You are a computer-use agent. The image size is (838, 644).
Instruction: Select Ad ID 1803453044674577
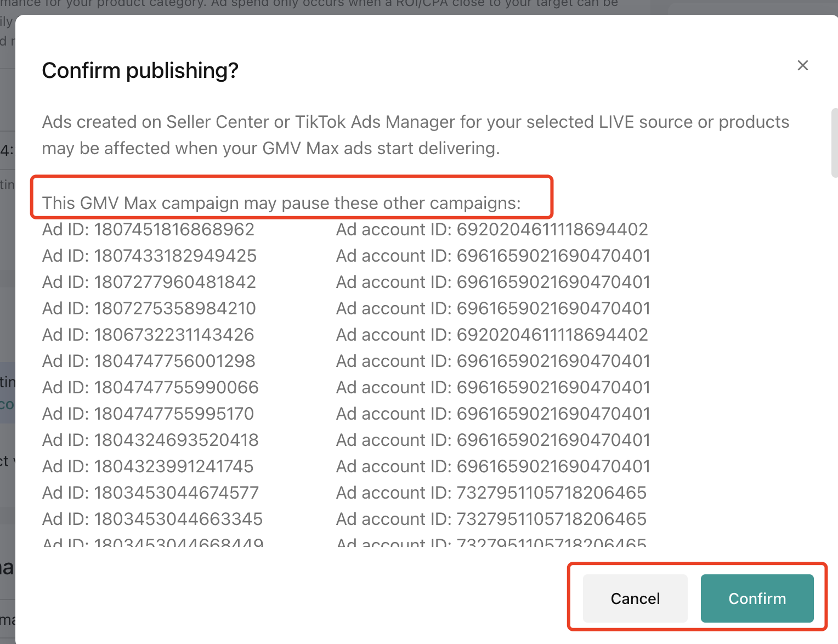(150, 493)
